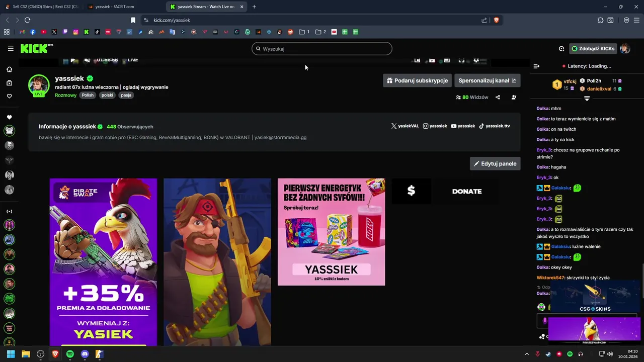Click the vtfckj top gifter badge

click(x=557, y=84)
